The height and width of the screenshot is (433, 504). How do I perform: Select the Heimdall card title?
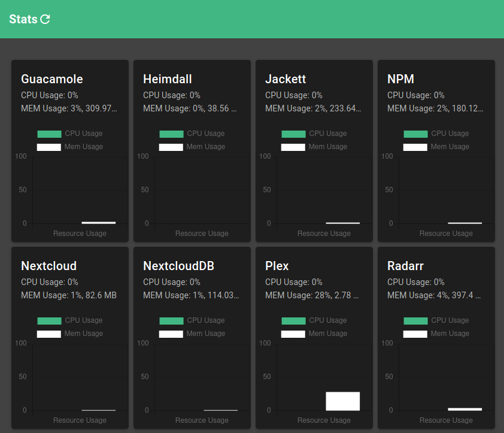[x=168, y=79]
